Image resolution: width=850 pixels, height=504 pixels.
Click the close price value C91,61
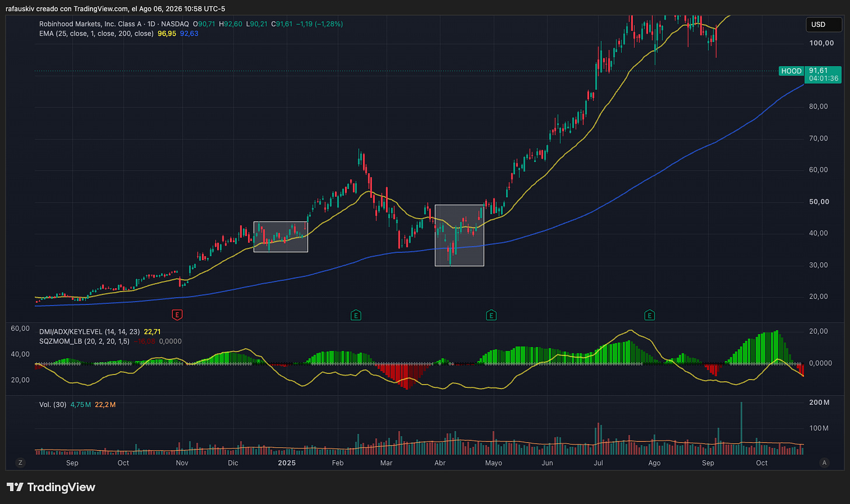(x=282, y=24)
